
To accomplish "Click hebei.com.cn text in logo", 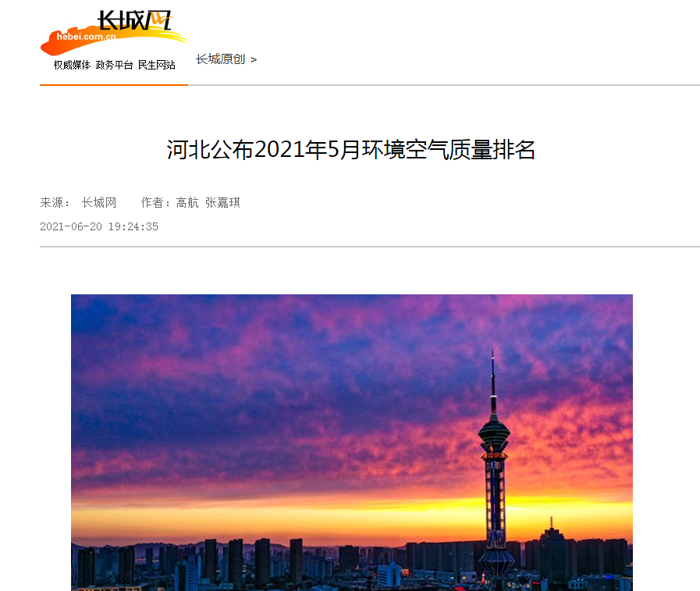I will (86, 37).
